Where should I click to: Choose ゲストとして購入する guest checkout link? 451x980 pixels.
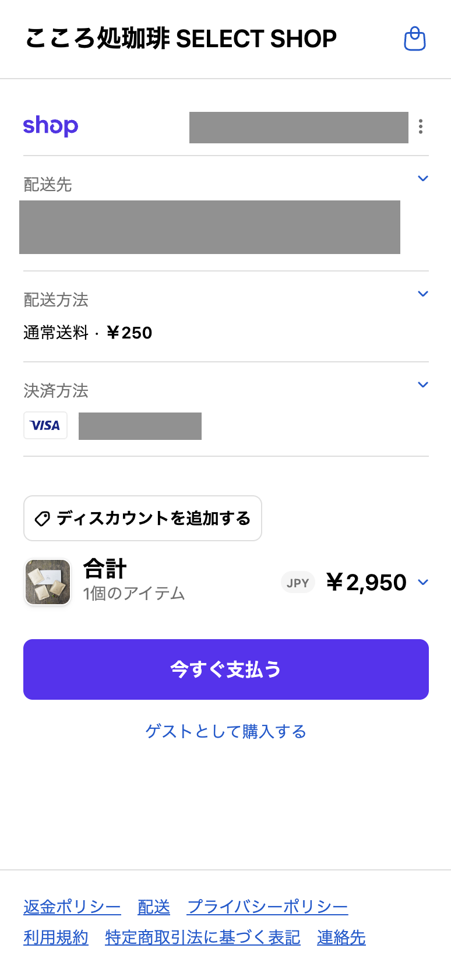(226, 731)
